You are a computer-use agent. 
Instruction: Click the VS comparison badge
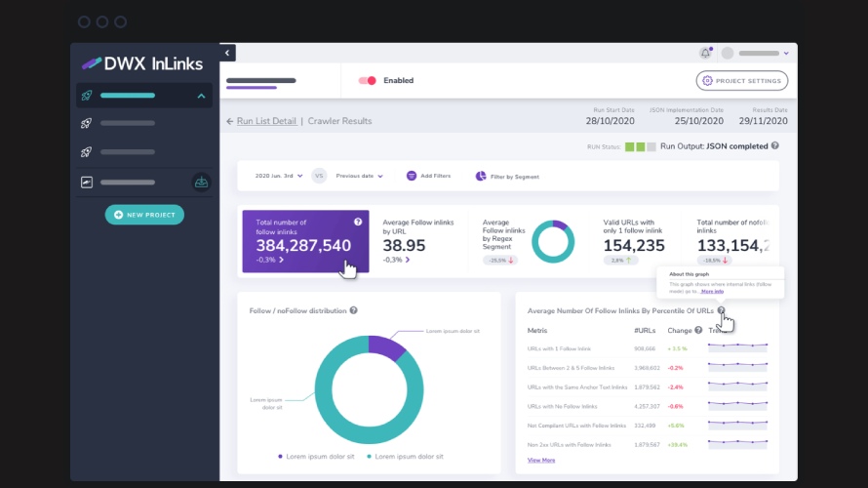319,176
